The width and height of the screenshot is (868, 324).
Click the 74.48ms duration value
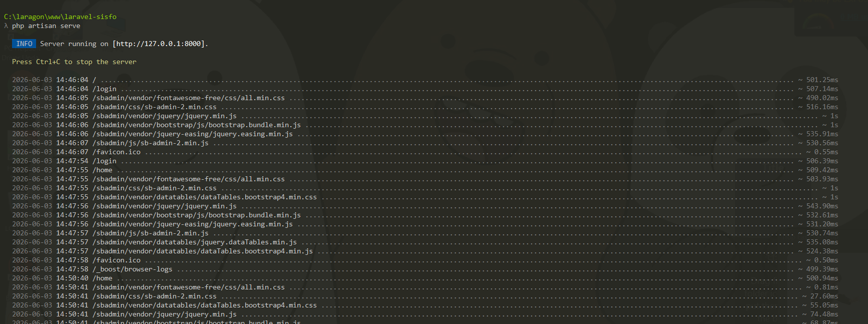coord(824,314)
